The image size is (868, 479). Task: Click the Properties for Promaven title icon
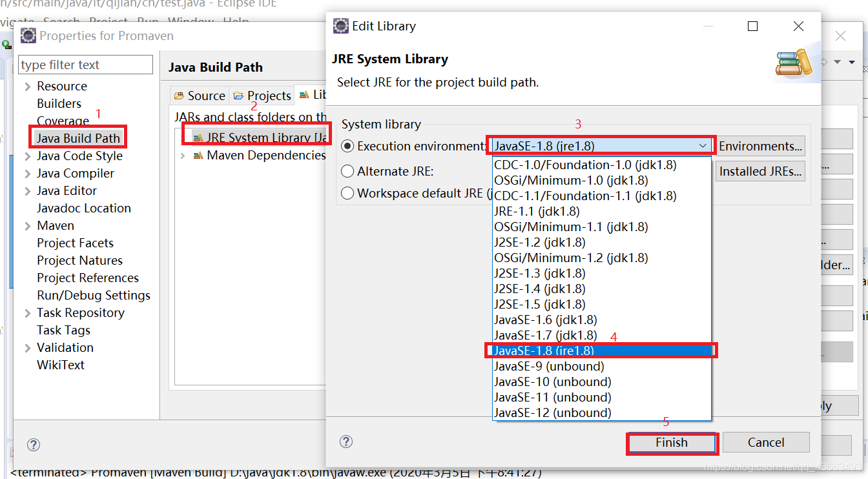pyautogui.click(x=28, y=36)
